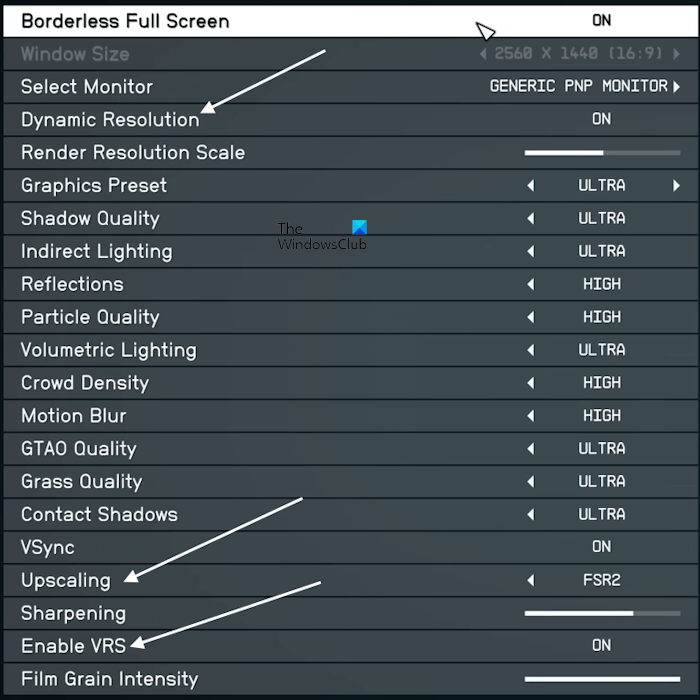Toggle the VSync ON value

tap(601, 547)
